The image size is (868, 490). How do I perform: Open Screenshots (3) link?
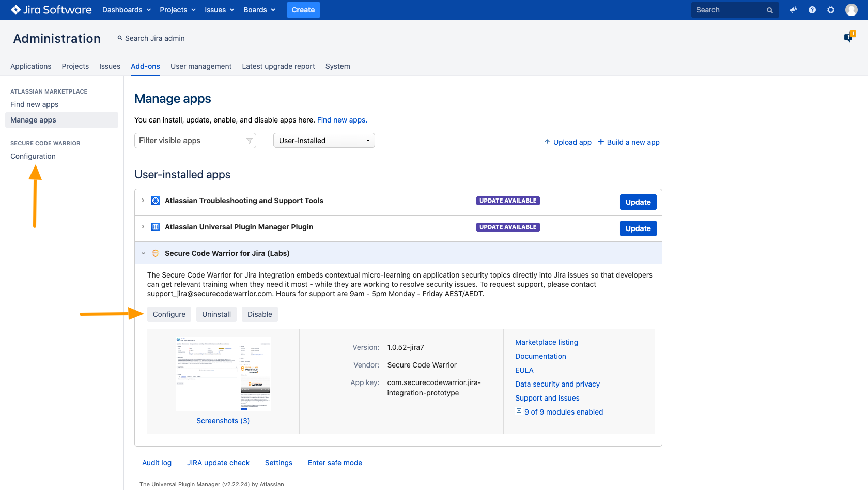[x=223, y=421]
